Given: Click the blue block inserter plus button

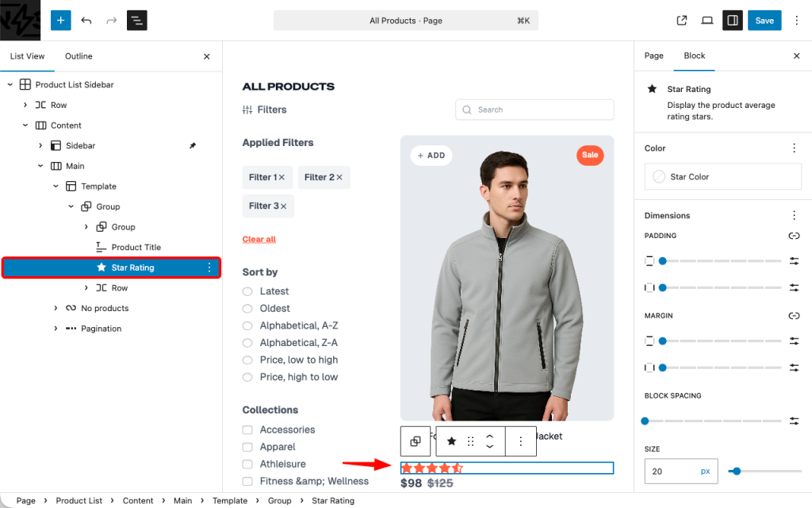Looking at the screenshot, I should pos(61,21).
